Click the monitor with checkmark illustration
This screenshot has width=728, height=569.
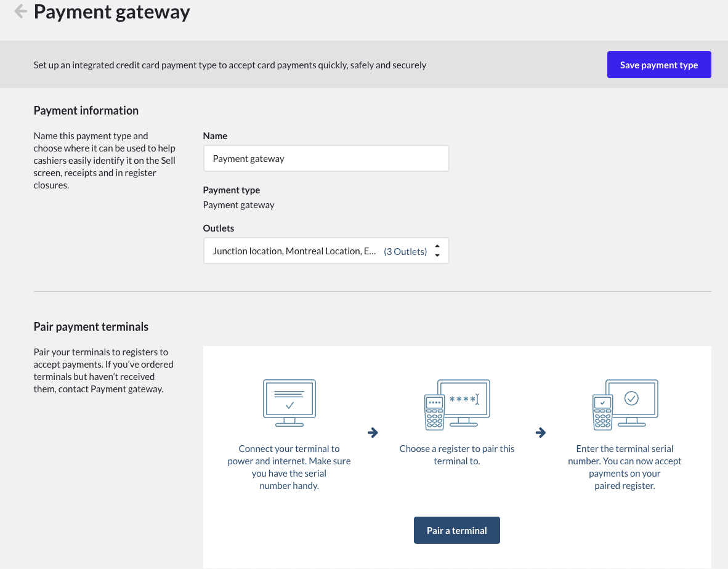[289, 403]
